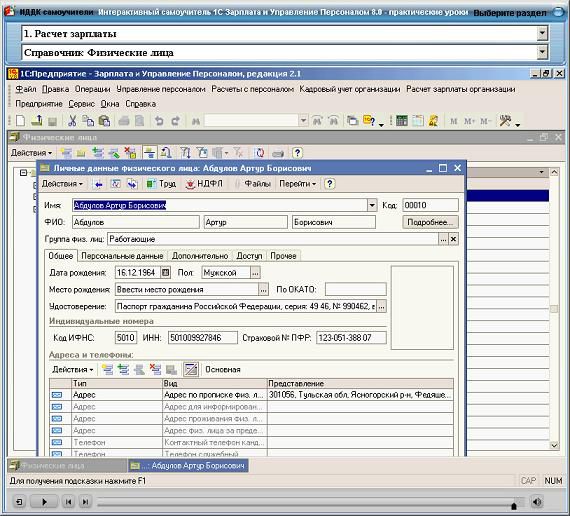Clear Группа физ. лиц with the X button
The image size is (570, 516).
453,239
